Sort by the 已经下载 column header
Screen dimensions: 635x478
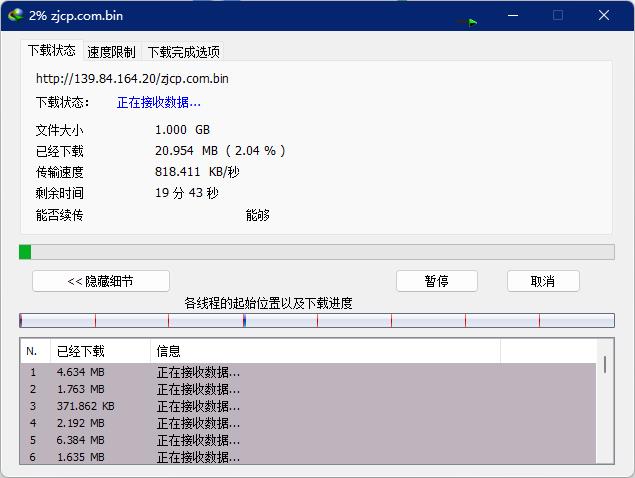[x=100, y=351]
